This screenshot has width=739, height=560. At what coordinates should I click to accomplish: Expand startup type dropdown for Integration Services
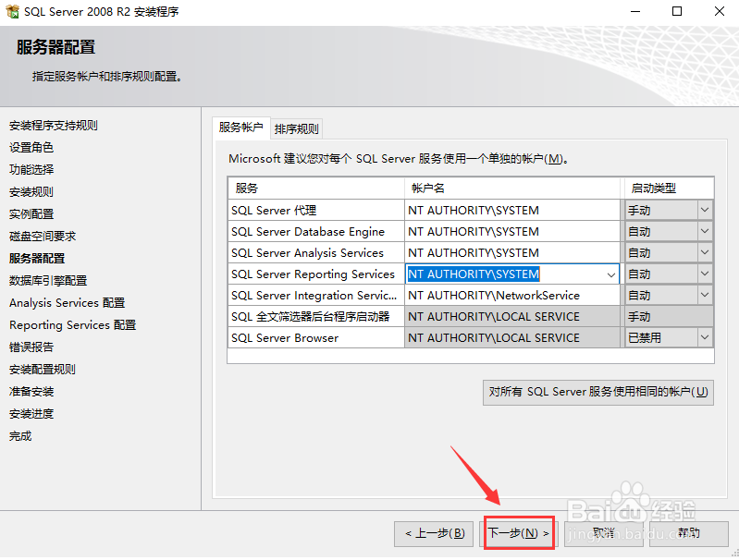coord(705,295)
